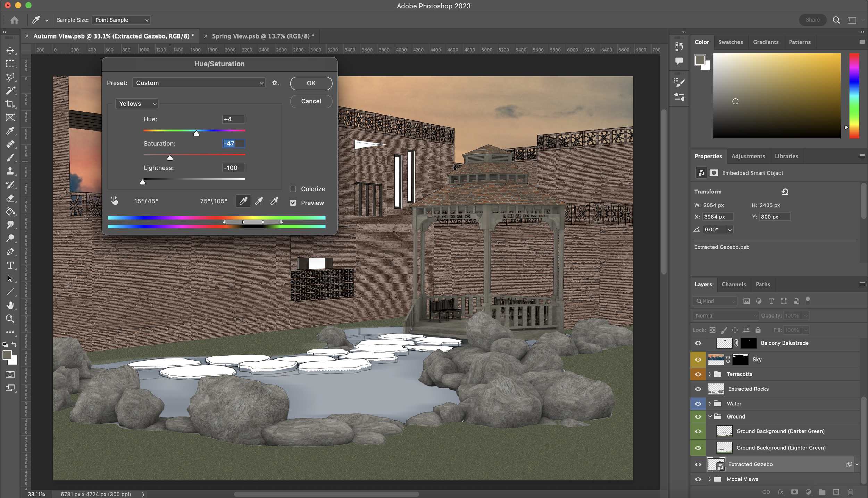Switch to the Gradients tab
Image resolution: width=868 pixels, height=498 pixels.
click(766, 42)
